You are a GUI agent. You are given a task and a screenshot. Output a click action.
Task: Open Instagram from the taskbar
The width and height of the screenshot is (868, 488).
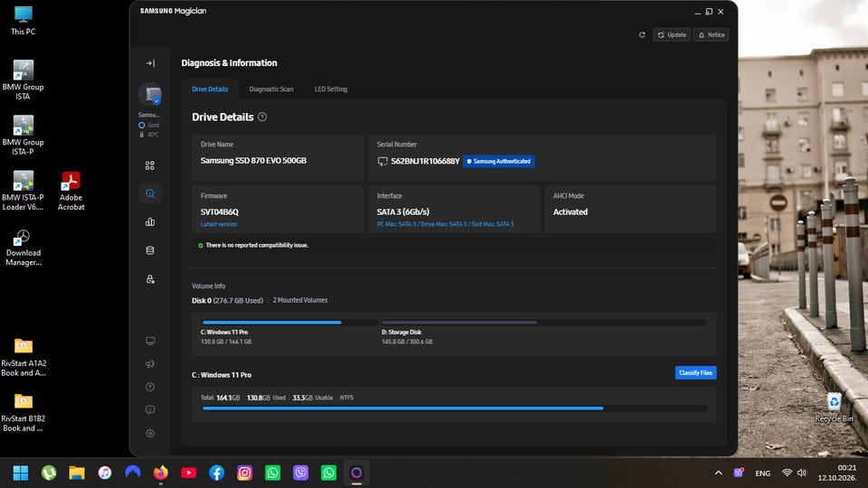[245, 473]
